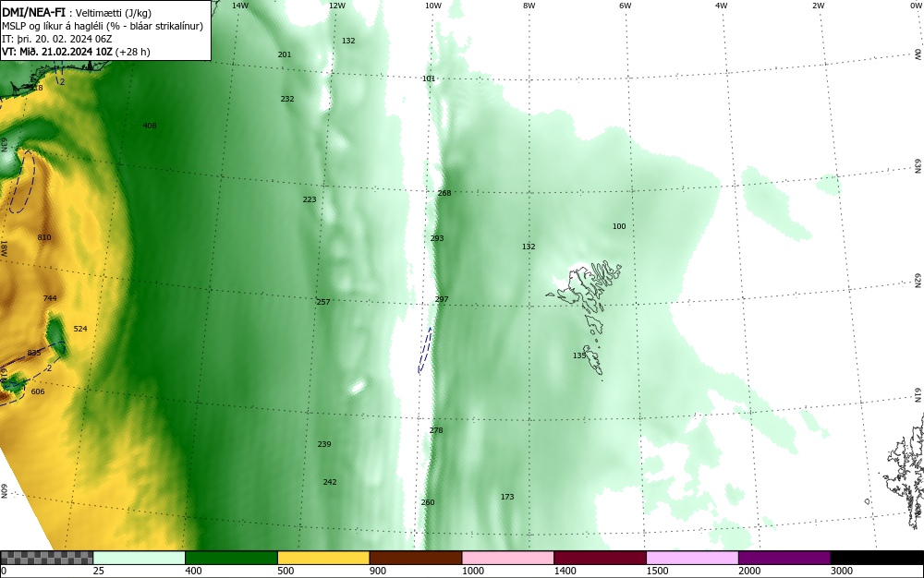This screenshot has height=578, width=924.
Task: Select the black above-3000 legend swatch
Action: point(877,558)
